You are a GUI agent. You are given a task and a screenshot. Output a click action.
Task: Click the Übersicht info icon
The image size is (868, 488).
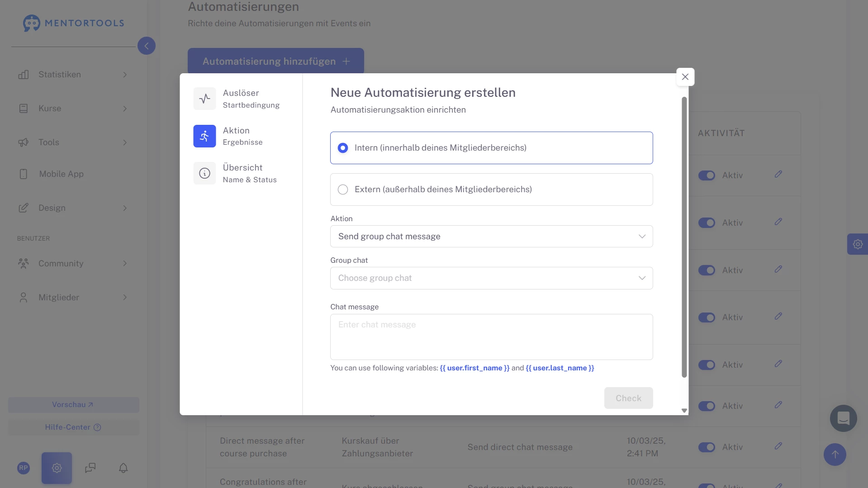204,173
